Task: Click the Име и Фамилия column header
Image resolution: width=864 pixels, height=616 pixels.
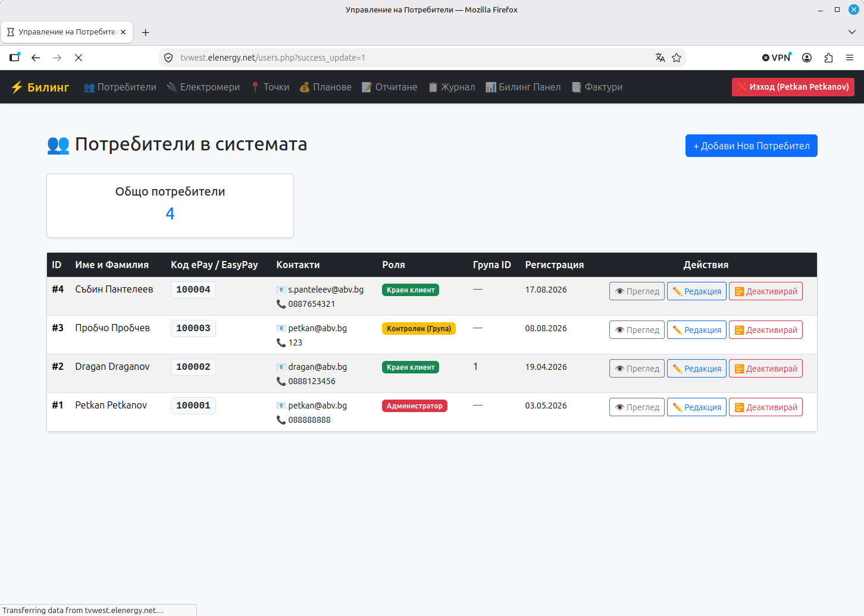Action: coord(112,265)
